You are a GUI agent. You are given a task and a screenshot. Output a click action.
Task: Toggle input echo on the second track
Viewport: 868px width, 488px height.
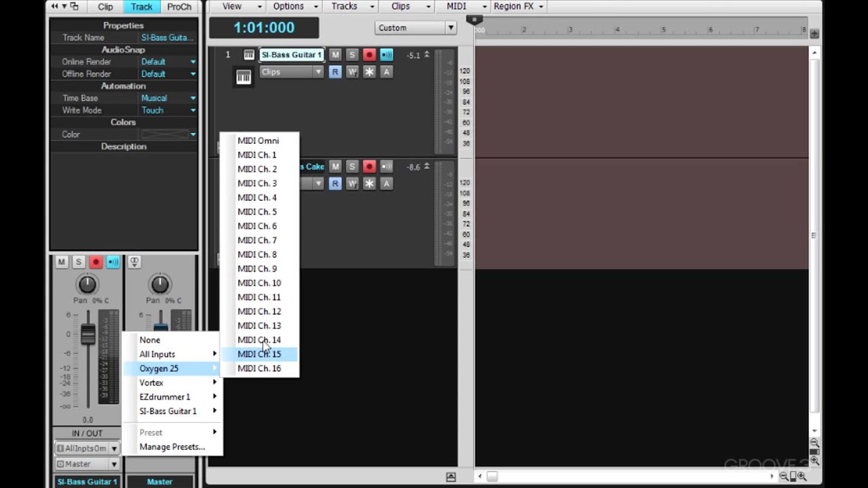click(387, 167)
